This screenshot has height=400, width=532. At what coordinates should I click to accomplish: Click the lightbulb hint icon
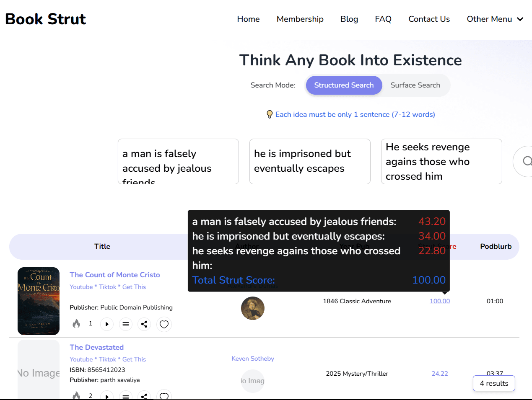pyautogui.click(x=270, y=114)
